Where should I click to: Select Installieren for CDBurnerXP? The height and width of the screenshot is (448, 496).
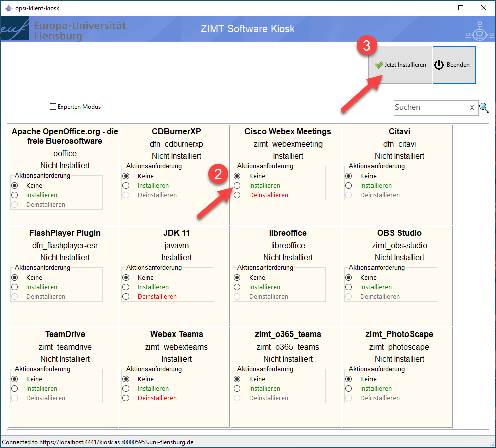(126, 186)
